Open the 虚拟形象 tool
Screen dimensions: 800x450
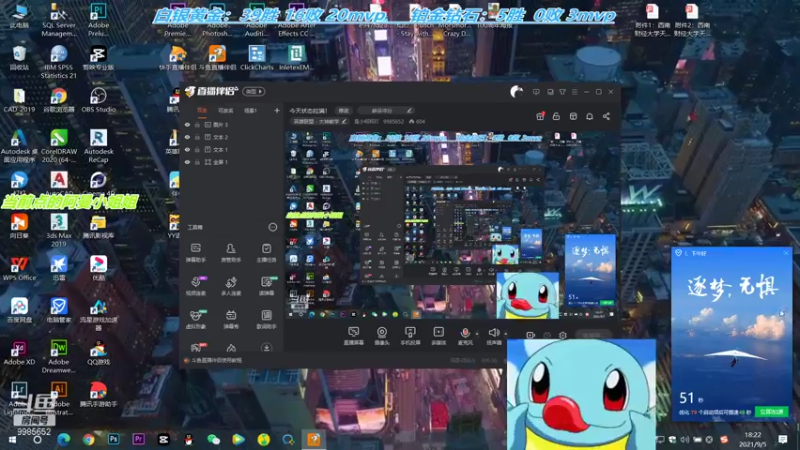(195, 319)
